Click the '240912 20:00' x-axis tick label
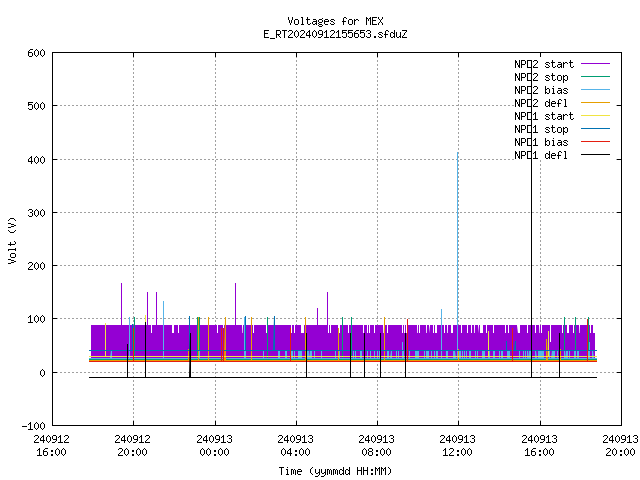The width and height of the screenshot is (640, 480). pyautogui.click(x=133, y=446)
